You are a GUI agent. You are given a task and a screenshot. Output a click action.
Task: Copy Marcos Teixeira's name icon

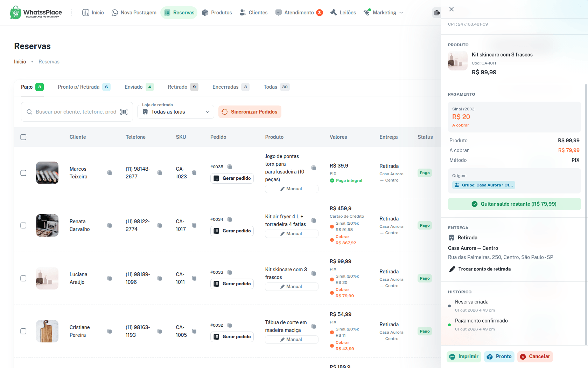click(110, 173)
